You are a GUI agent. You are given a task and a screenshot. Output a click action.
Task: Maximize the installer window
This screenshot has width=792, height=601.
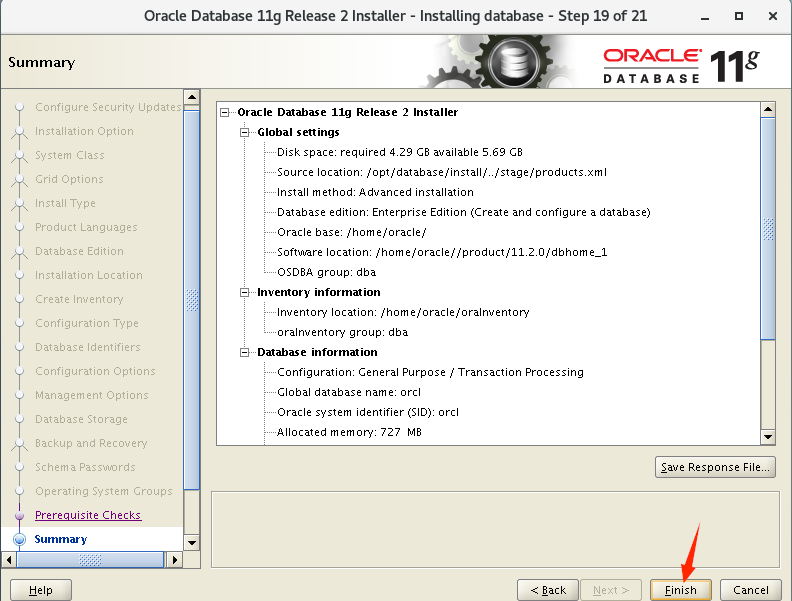(738, 16)
